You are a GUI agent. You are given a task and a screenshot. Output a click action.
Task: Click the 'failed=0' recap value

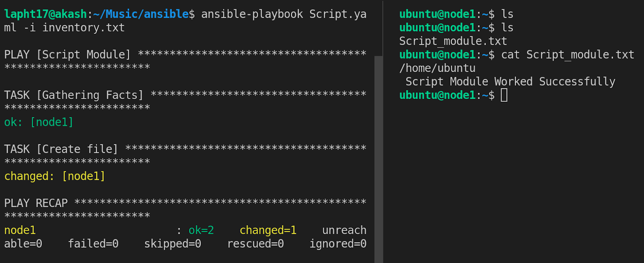[93, 244]
